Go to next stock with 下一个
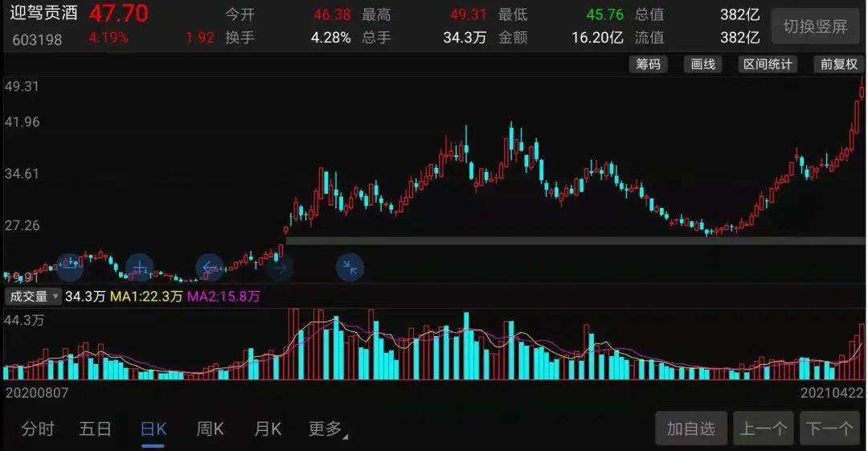 [829, 428]
